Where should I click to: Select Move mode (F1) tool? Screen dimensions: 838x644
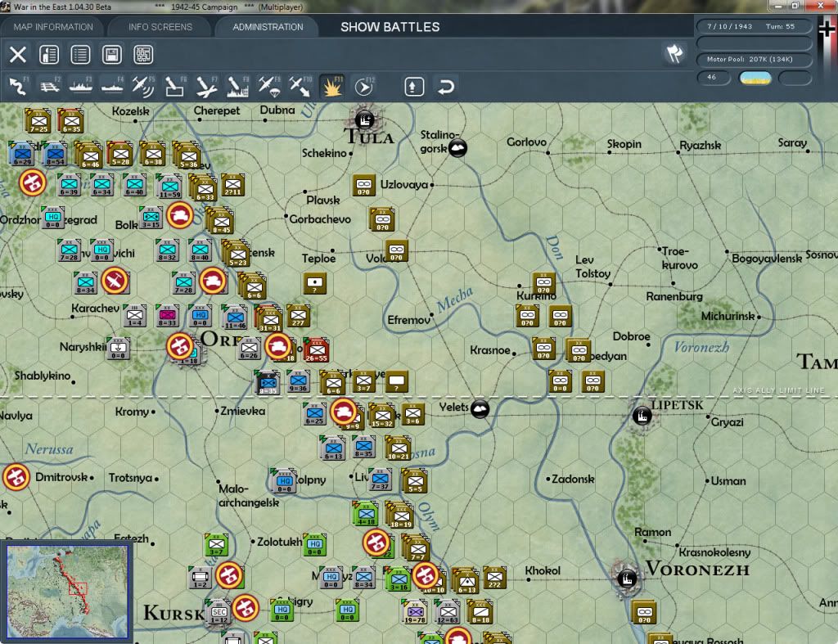coord(18,87)
